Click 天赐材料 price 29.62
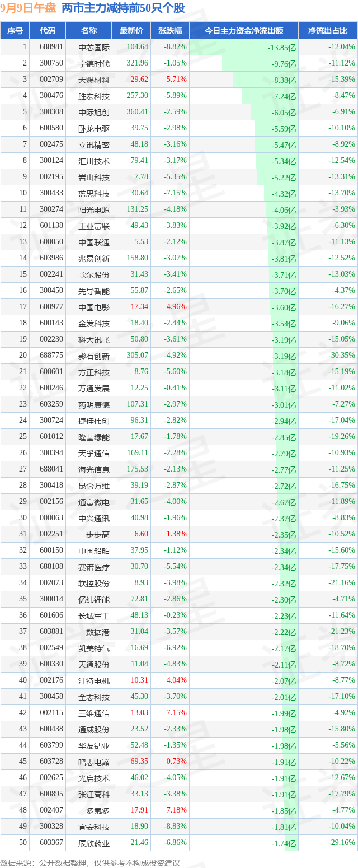This screenshot has height=868, width=358. tap(139, 80)
